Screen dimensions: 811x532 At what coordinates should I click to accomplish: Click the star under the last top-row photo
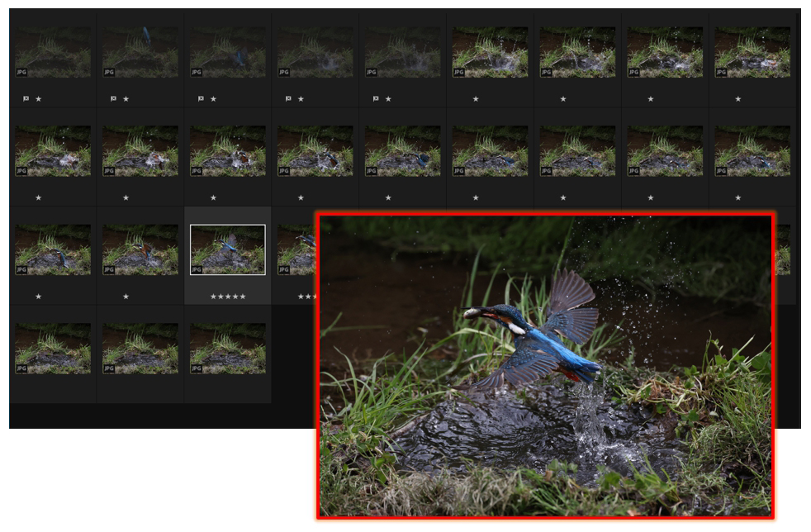pyautogui.click(x=738, y=99)
